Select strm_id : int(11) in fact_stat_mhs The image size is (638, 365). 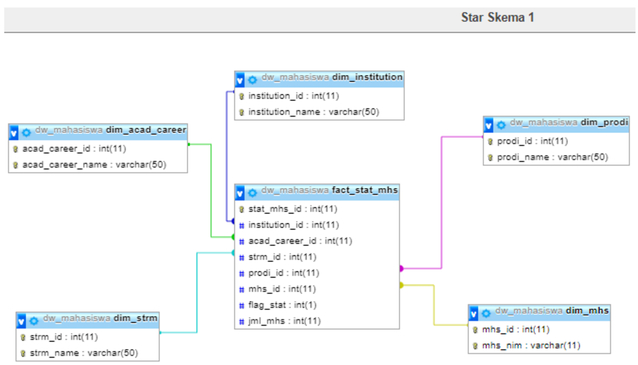coord(282,257)
